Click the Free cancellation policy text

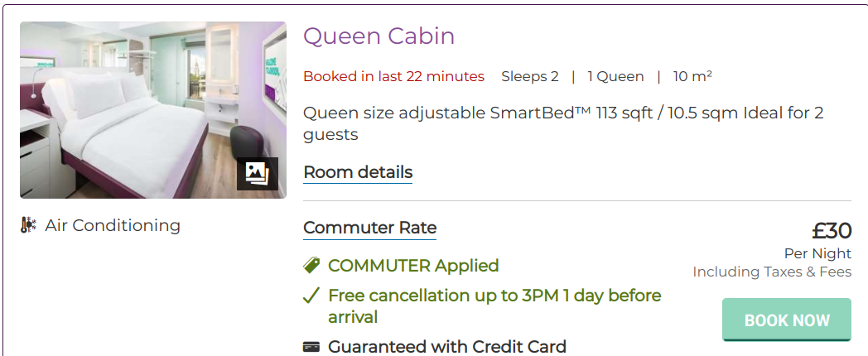tap(494, 305)
